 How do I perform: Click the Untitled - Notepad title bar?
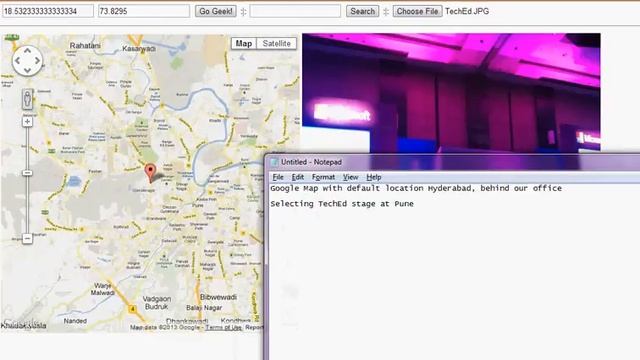(453, 162)
